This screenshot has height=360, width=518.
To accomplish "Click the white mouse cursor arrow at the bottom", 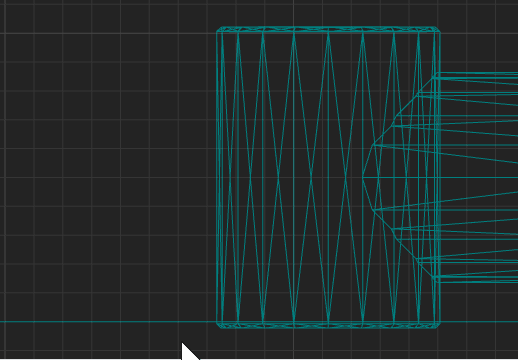I will (189, 352).
